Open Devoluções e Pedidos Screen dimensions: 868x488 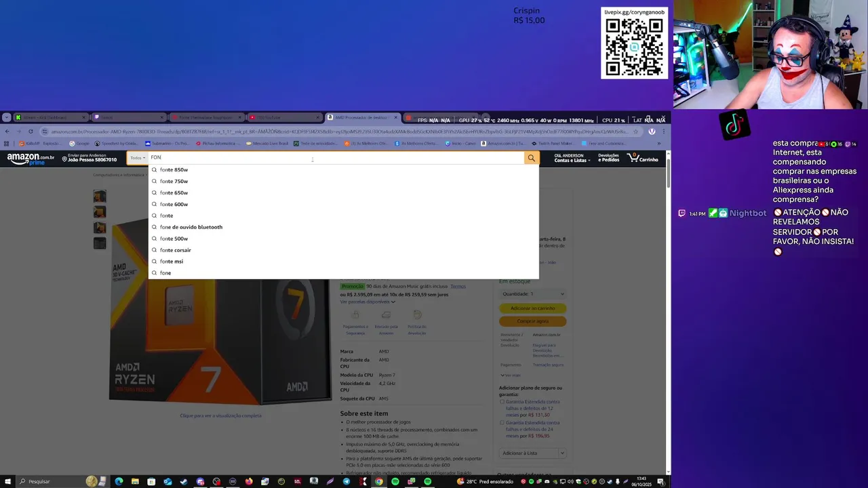(x=608, y=158)
